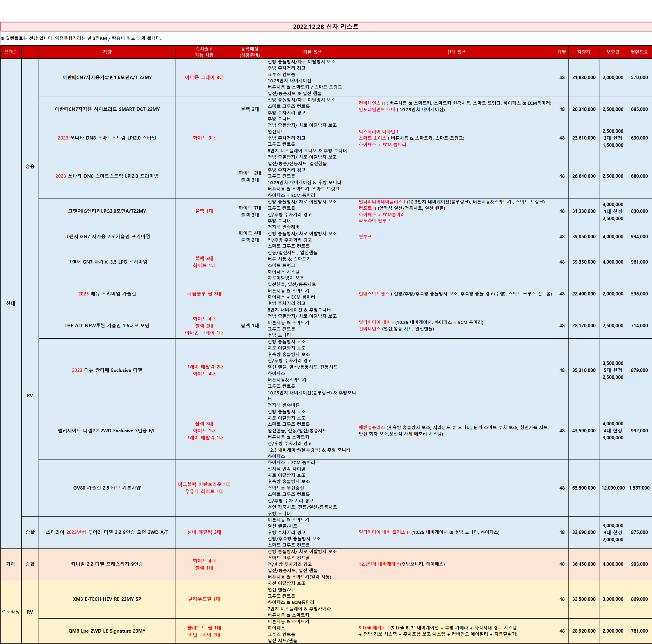Viewport: 652px width, 644px height.
Task: Click '2023 쏘나타 DN8 스마트스트림 LPI2.0 프리미엄'
Action: point(107,176)
